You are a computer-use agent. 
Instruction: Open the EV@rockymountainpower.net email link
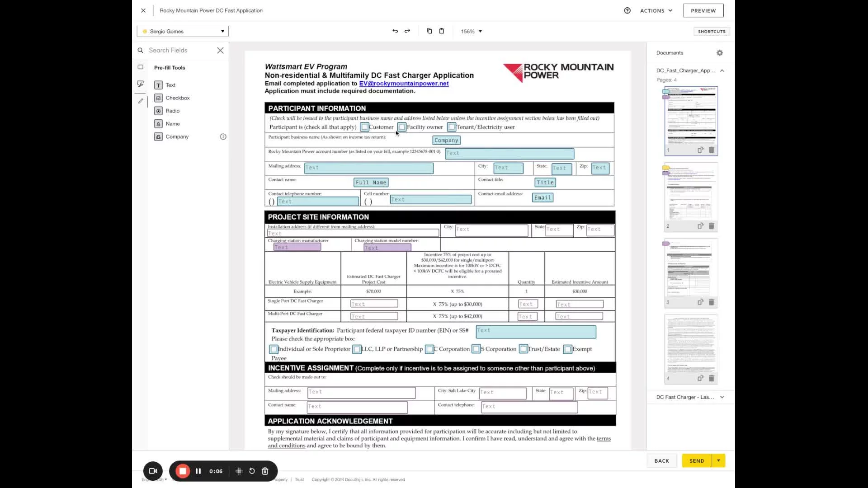(404, 84)
